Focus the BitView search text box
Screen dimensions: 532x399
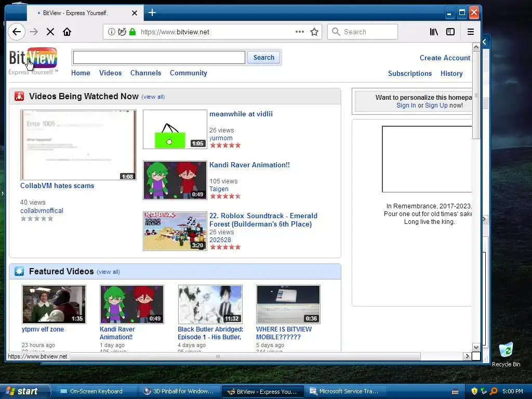[159, 57]
